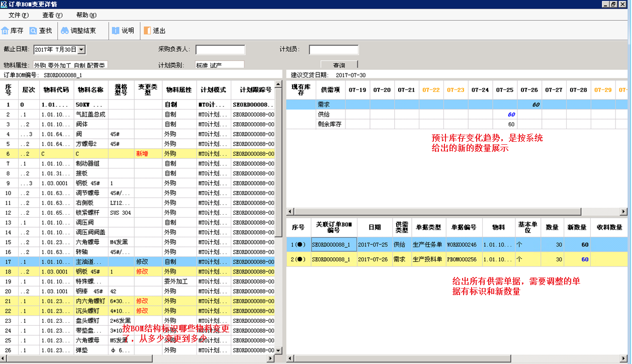
Task: Click the M4发黑 specification cell
Action: click(x=121, y=242)
